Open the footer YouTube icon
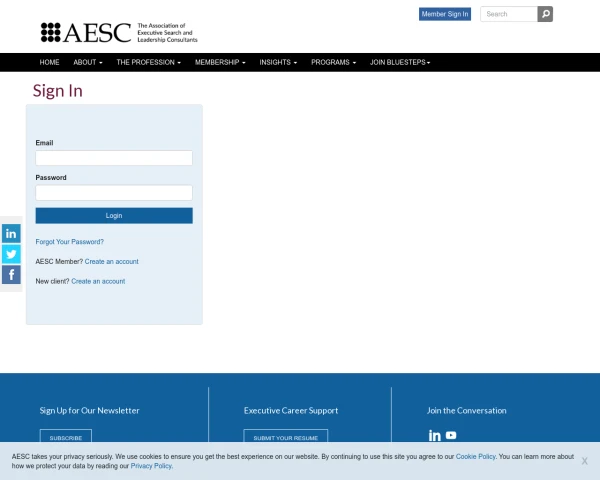Image resolution: width=600 pixels, height=480 pixels. coord(451,435)
